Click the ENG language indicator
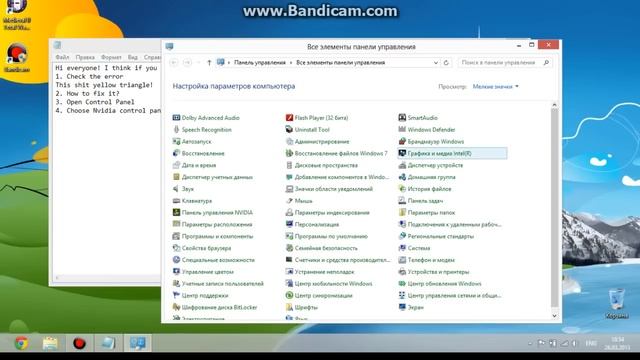Image resolution: width=640 pixels, height=360 pixels. coord(591,343)
